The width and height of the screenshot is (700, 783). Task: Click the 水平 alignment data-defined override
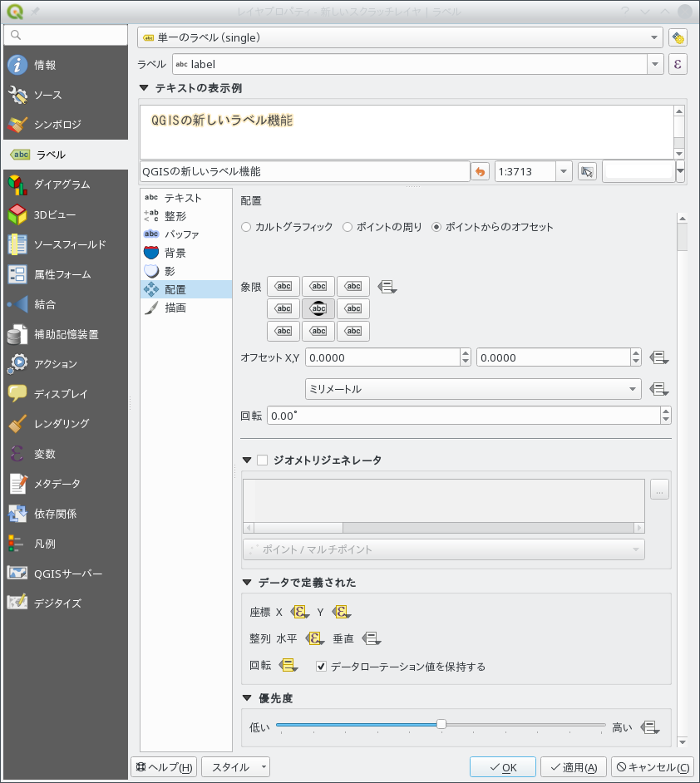tap(315, 638)
